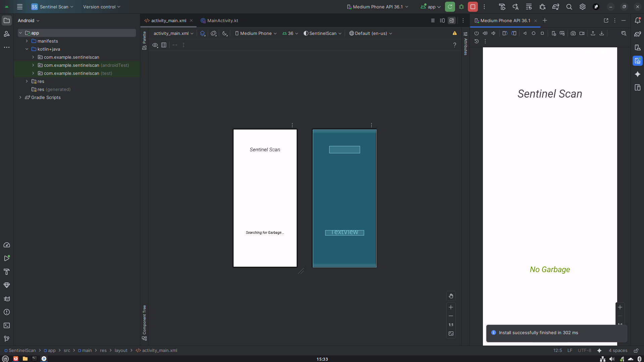Screen dimensions: 644x362
Task: Rotate the virtual device counterclockwise
Action: click(x=504, y=33)
